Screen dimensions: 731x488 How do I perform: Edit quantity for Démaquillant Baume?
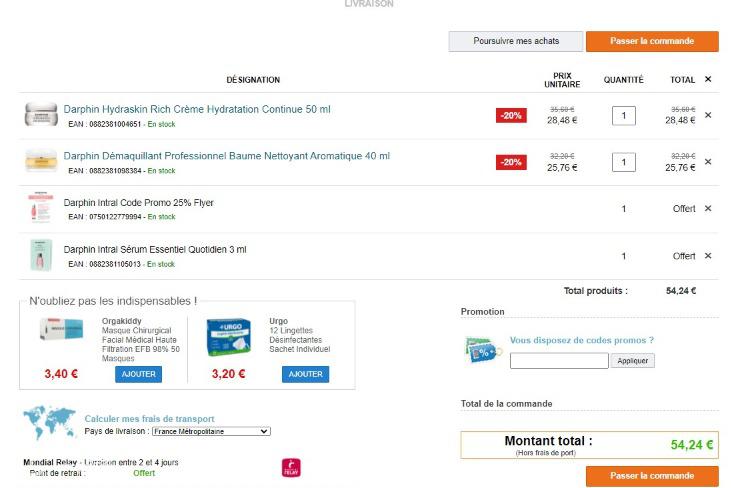tap(623, 162)
